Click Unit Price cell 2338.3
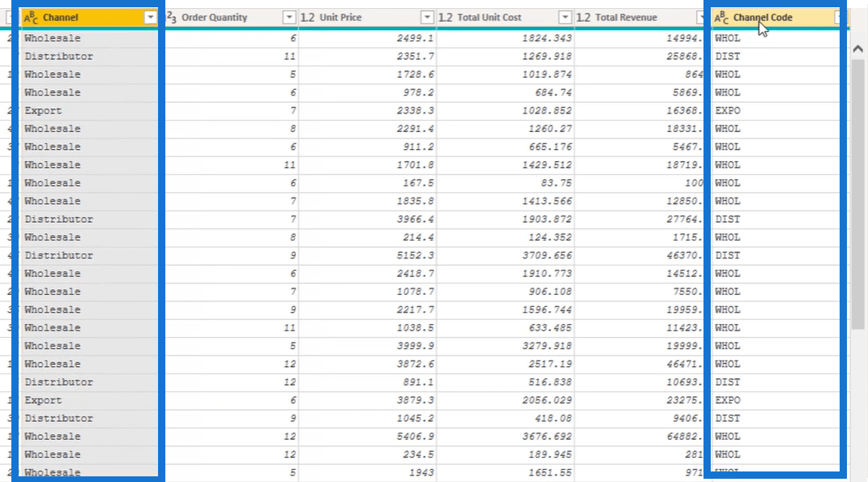This screenshot has height=482, width=868. pos(368,111)
